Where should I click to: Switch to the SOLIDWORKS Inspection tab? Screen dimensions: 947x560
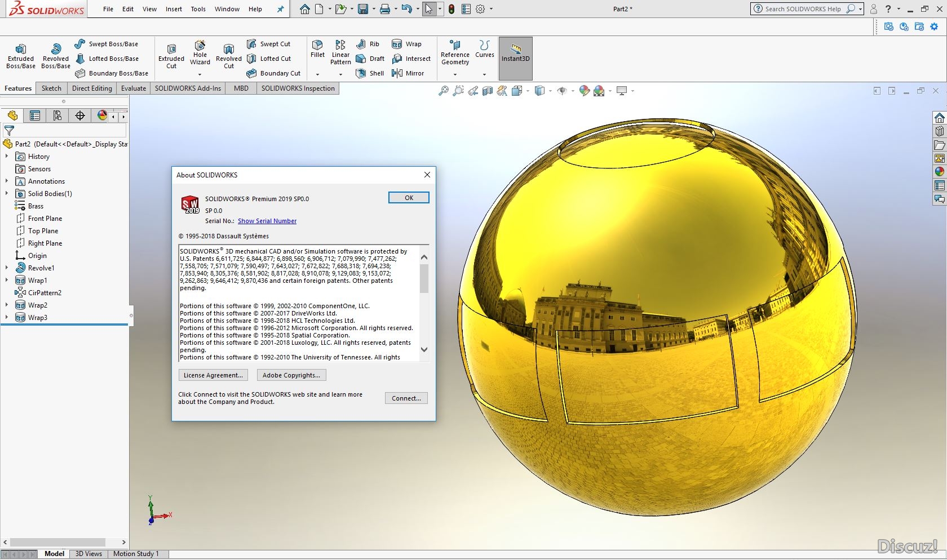[x=298, y=88]
